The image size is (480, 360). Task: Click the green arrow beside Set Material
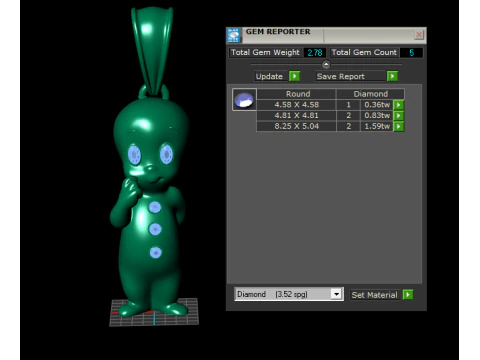pyautogui.click(x=408, y=295)
